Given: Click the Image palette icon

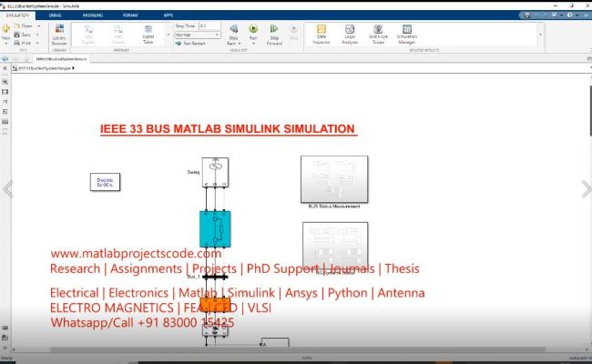Looking at the screenshot, I should (5, 121).
